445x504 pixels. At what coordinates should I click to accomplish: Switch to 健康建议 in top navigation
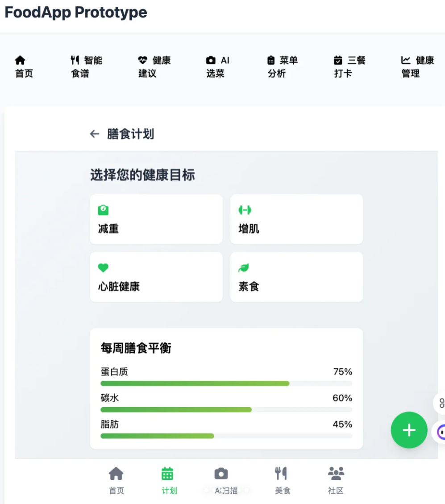pyautogui.click(x=154, y=67)
